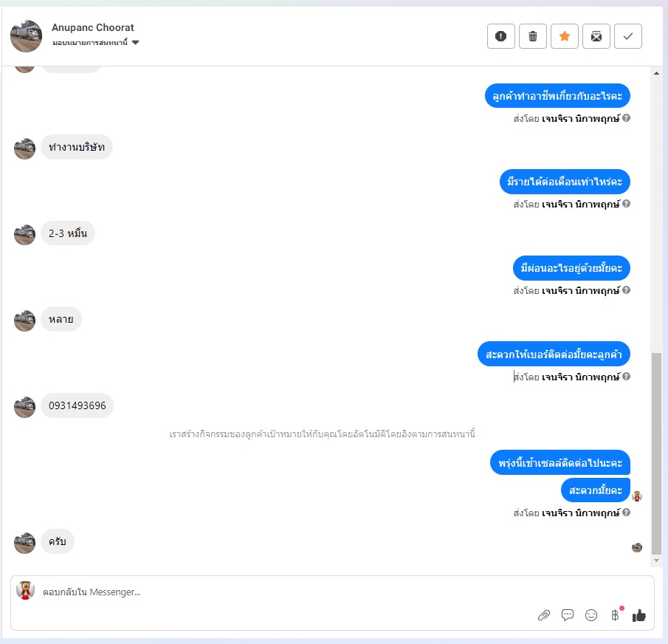Click scrollbar down arrow in chat
This screenshot has height=644, width=668.
[x=656, y=561]
